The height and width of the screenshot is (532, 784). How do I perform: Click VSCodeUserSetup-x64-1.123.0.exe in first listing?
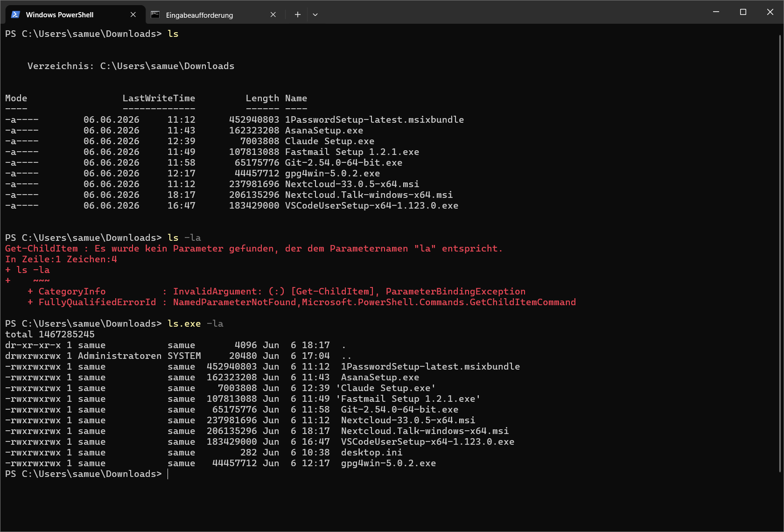371,205
